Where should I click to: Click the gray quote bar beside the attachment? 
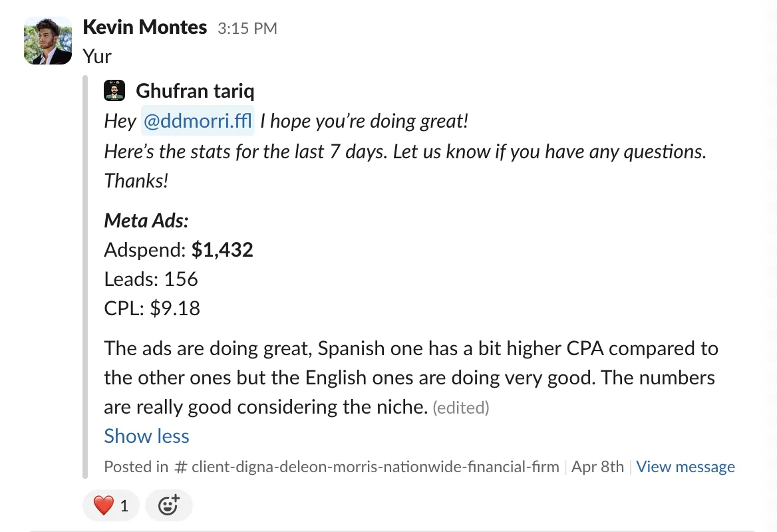pyautogui.click(x=85, y=277)
